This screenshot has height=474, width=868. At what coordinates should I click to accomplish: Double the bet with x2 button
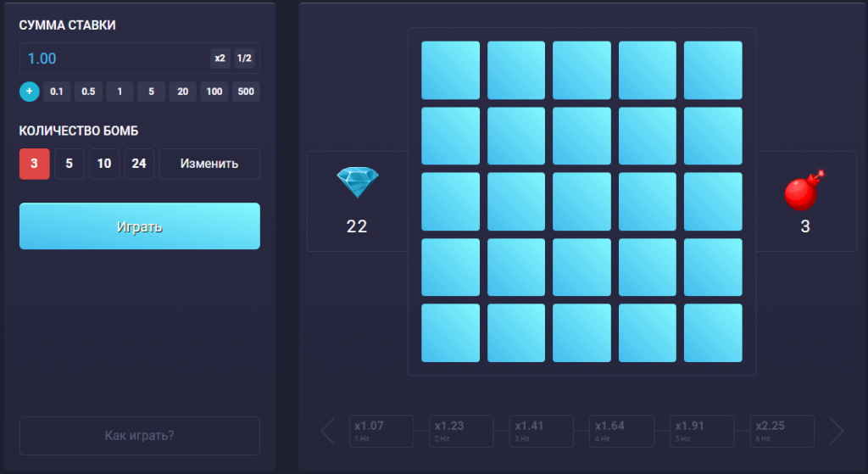(x=220, y=59)
